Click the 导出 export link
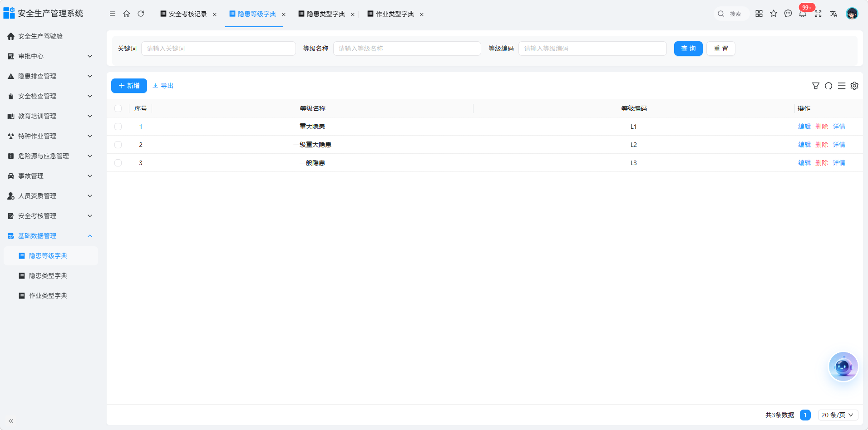Screen dimensions: 868x430 click(x=163, y=86)
